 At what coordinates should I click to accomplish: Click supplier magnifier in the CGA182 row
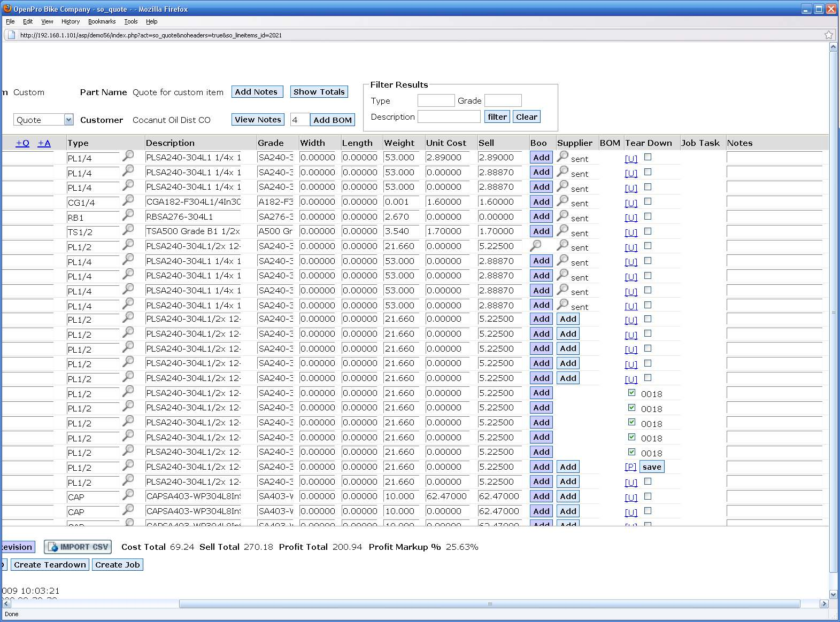(562, 201)
